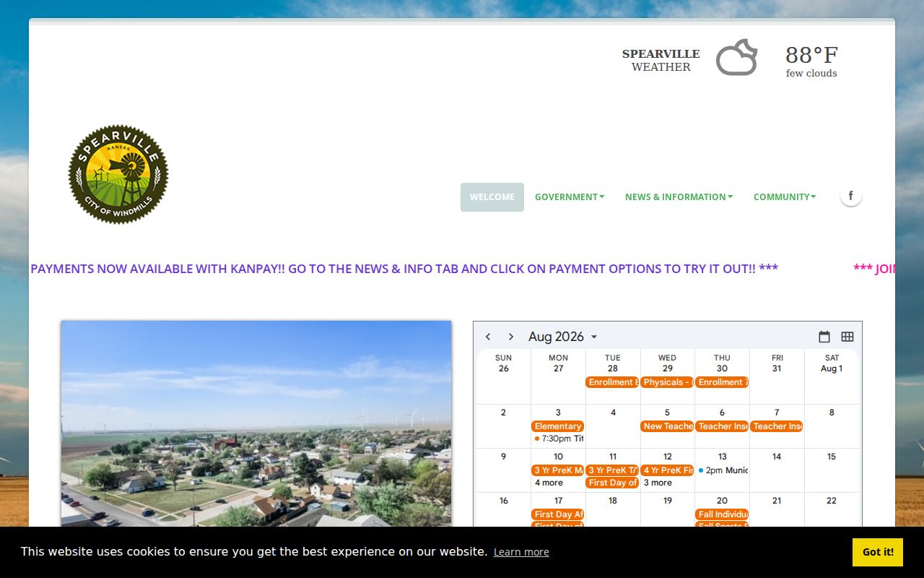This screenshot has width=924, height=578.
Task: Select Friday 31 date cell
Action: click(x=777, y=368)
